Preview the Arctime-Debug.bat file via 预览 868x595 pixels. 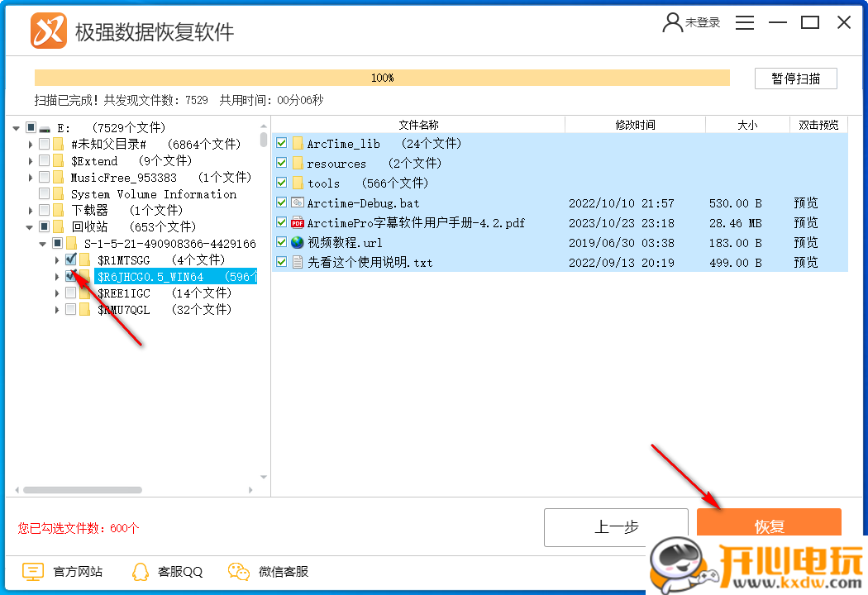tap(805, 203)
